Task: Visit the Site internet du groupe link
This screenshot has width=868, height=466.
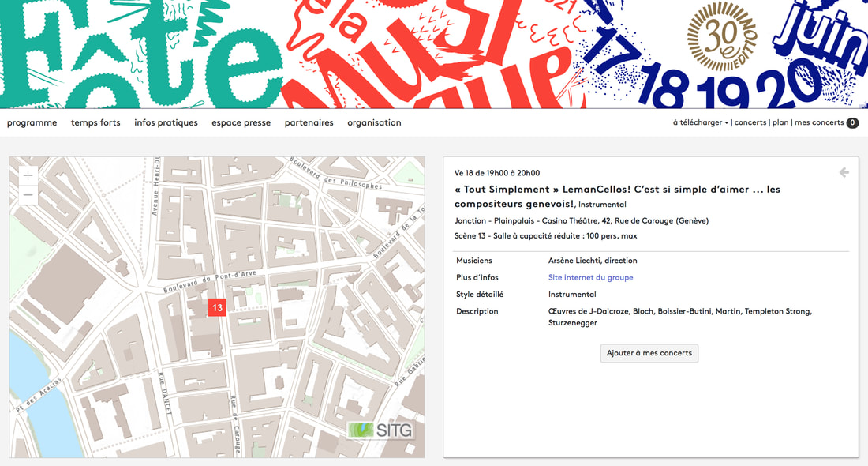Action: pos(590,278)
